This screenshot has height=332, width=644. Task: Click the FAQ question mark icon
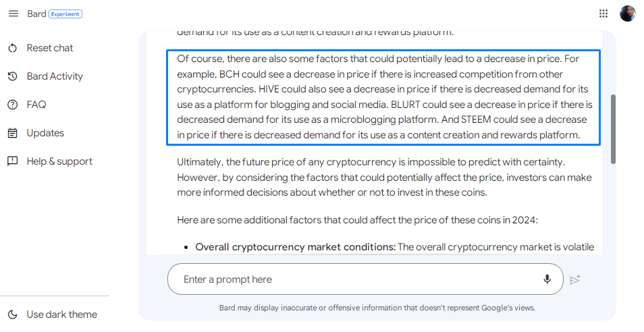pyautogui.click(x=13, y=105)
